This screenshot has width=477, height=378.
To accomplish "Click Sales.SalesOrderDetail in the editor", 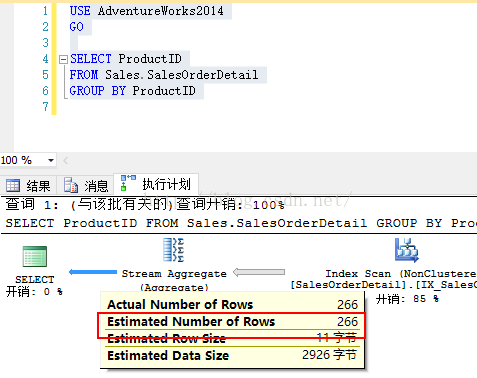I will tap(182, 75).
